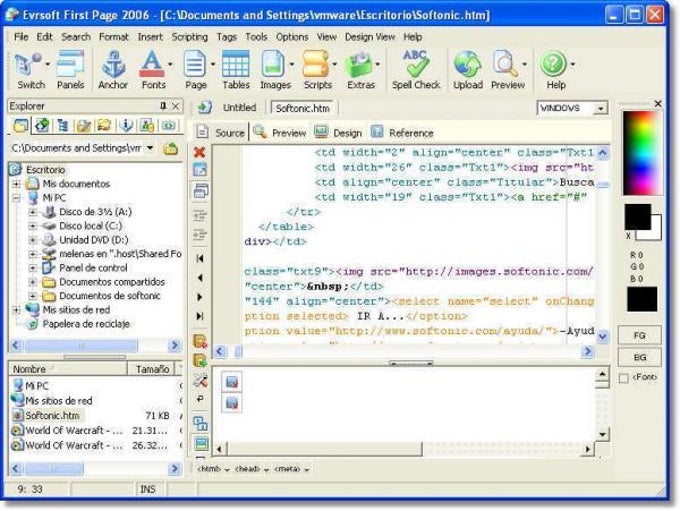Expand the Disco local (C:) node
This screenshot has height=511, width=680.
[33, 226]
